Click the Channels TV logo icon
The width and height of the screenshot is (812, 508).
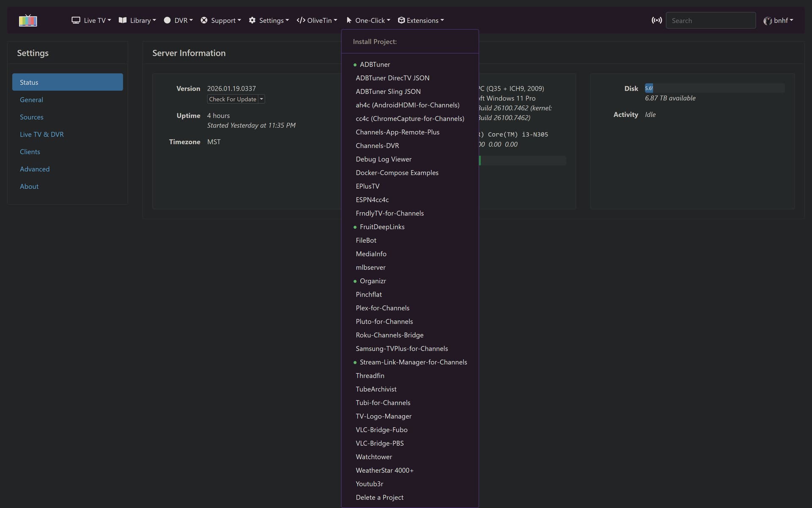(x=28, y=20)
